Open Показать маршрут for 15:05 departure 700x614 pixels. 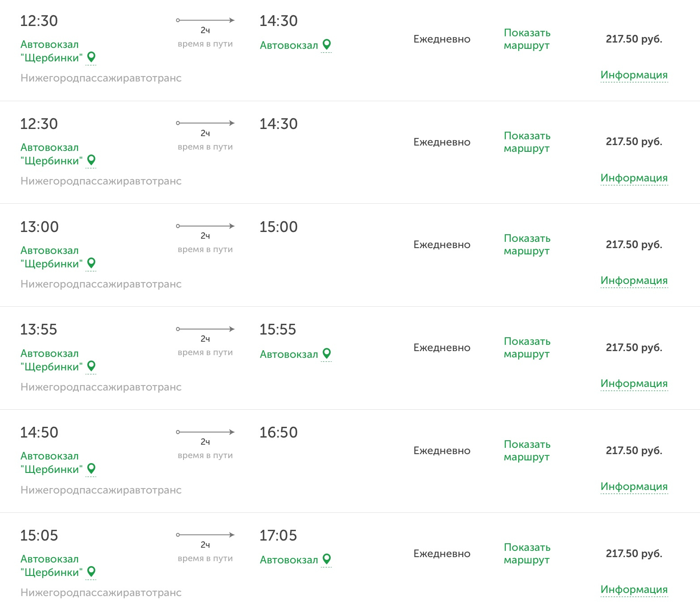527,554
